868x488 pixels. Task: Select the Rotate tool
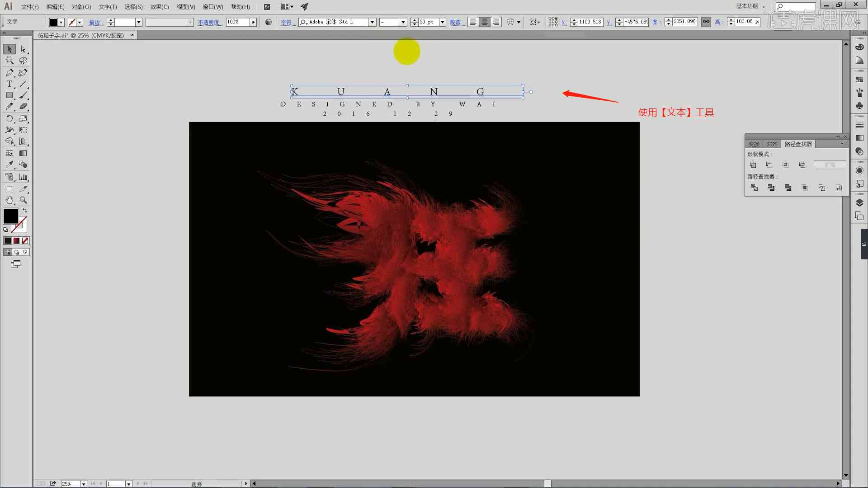[8, 118]
